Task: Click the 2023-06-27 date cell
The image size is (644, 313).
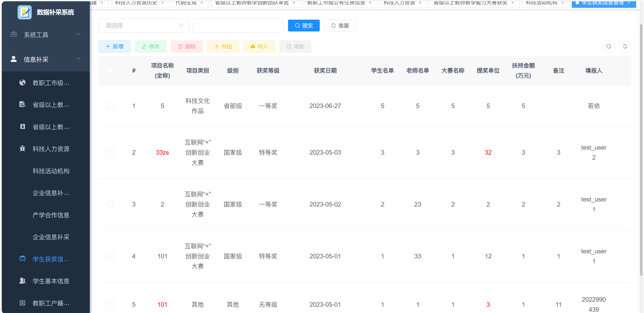Action: click(325, 106)
